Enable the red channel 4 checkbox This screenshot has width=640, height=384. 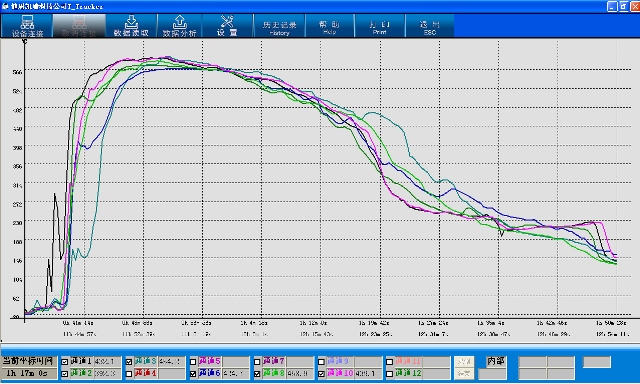129,374
